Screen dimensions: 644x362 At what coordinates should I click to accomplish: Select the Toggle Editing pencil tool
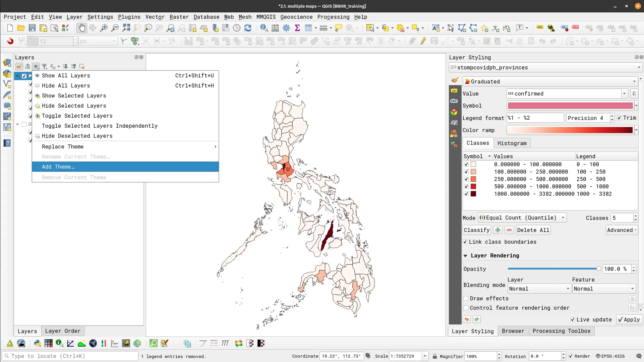click(x=423, y=41)
